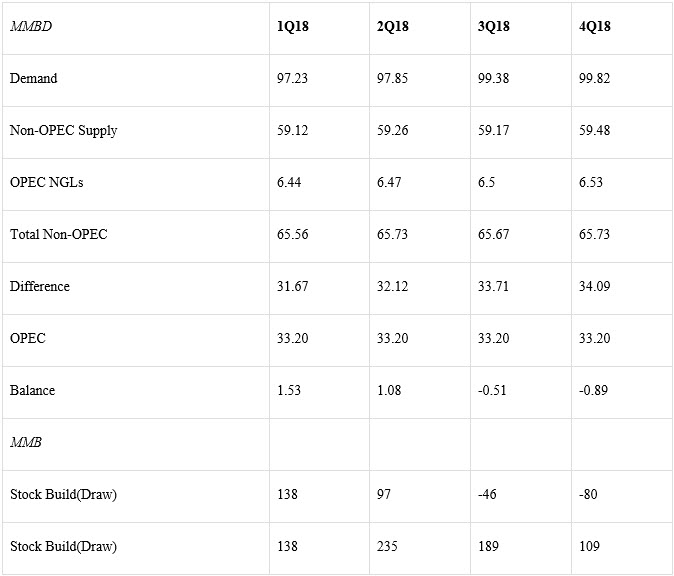Image resolution: width=674 pixels, height=576 pixels.
Task: Click the Total Non-OPEC row label
Action: coord(58,234)
